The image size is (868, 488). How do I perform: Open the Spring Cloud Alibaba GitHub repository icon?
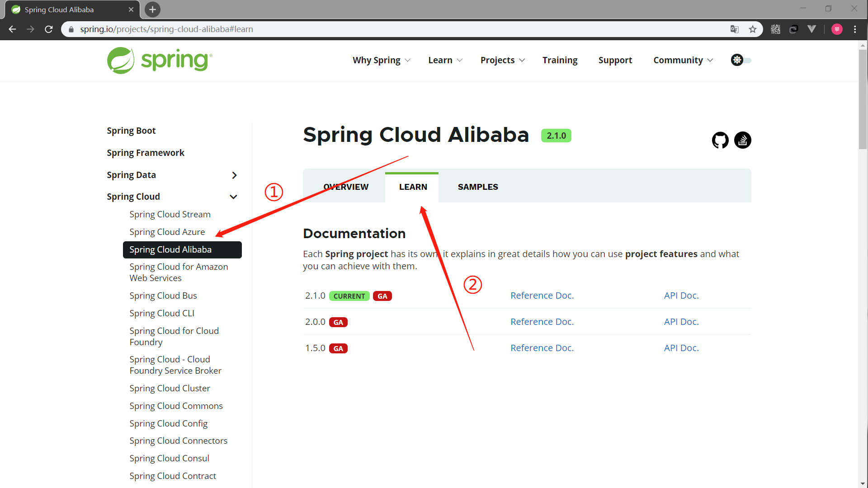pyautogui.click(x=720, y=140)
